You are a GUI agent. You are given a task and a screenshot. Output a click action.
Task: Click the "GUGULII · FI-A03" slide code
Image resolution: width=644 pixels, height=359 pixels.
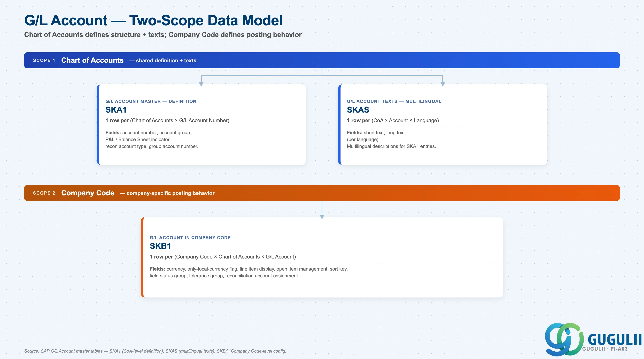click(605, 349)
